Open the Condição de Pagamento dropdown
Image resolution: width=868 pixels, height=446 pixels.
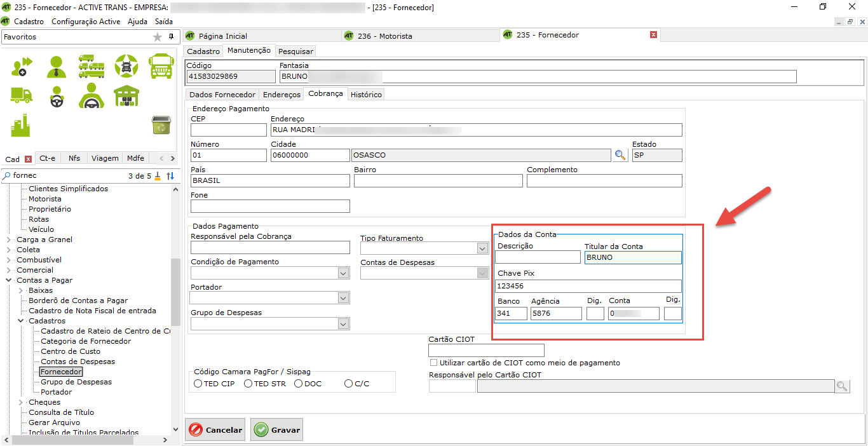pos(343,273)
